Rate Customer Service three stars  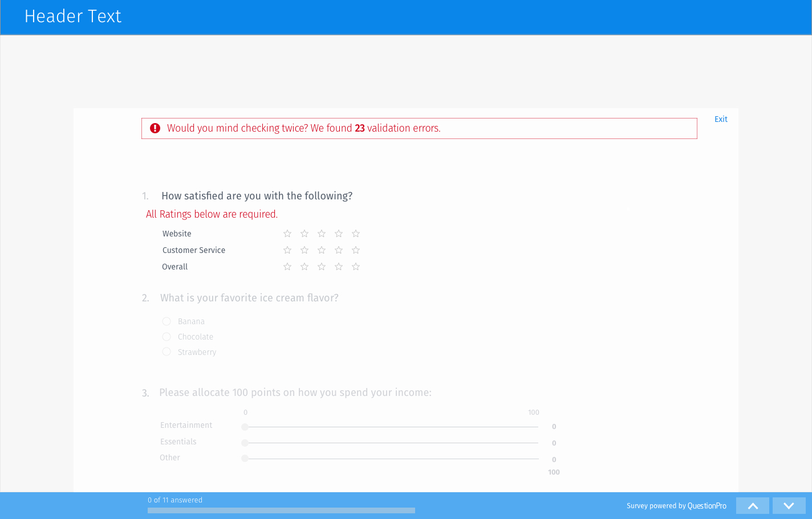[322, 250]
